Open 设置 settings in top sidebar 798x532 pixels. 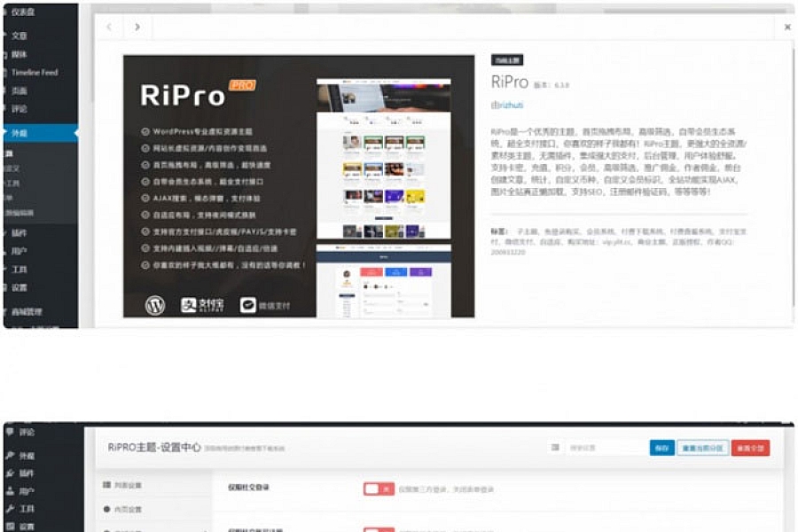tap(20, 288)
